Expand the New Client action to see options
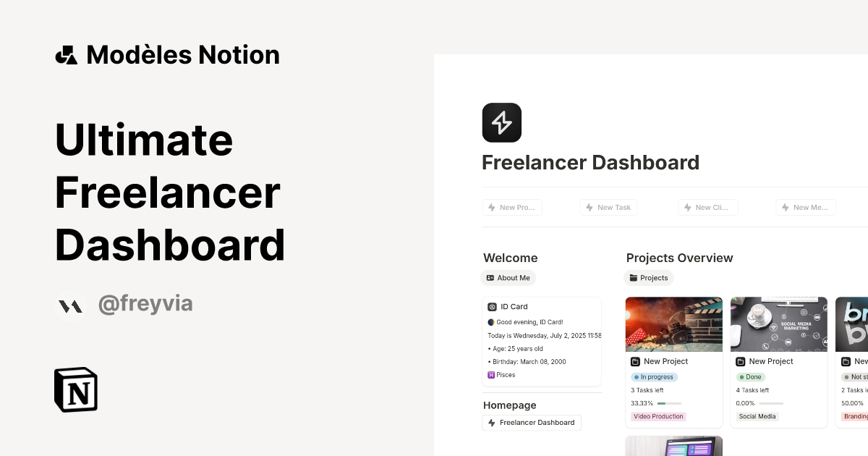Image resolution: width=868 pixels, height=456 pixels. click(x=707, y=207)
